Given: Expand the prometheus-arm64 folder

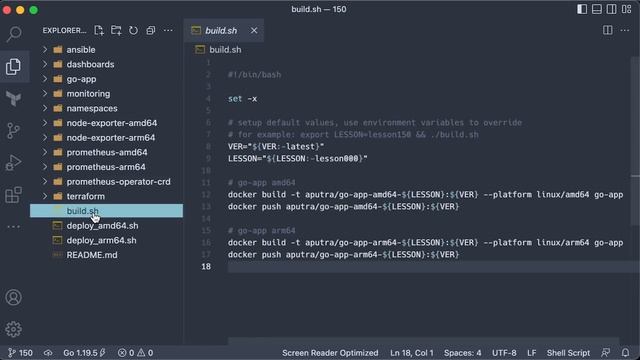Looking at the screenshot, I should 106,167.
